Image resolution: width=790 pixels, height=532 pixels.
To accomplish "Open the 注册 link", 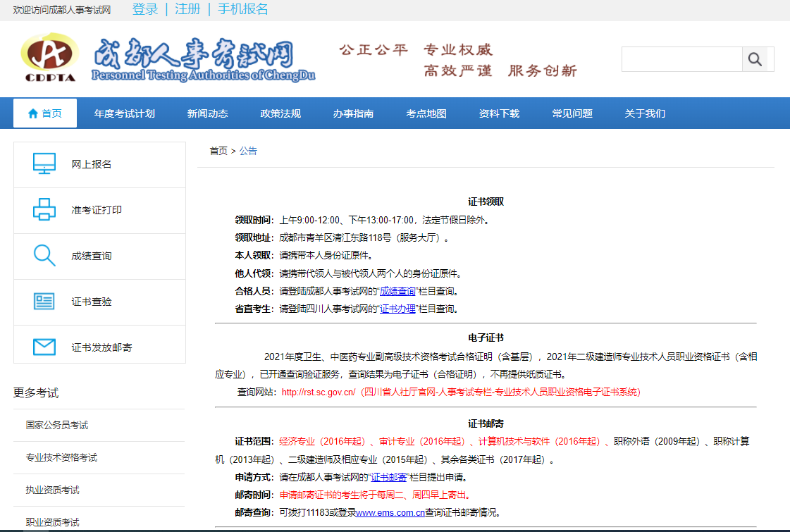I will click(187, 9).
